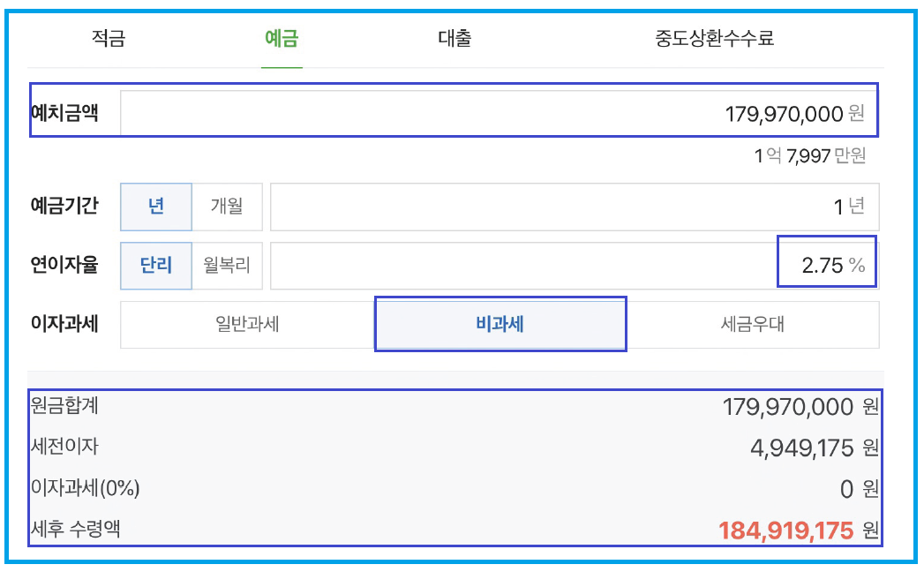Pick the 세금우대 tax-favored option
Viewport: 924px width, 572px height.
[753, 324]
